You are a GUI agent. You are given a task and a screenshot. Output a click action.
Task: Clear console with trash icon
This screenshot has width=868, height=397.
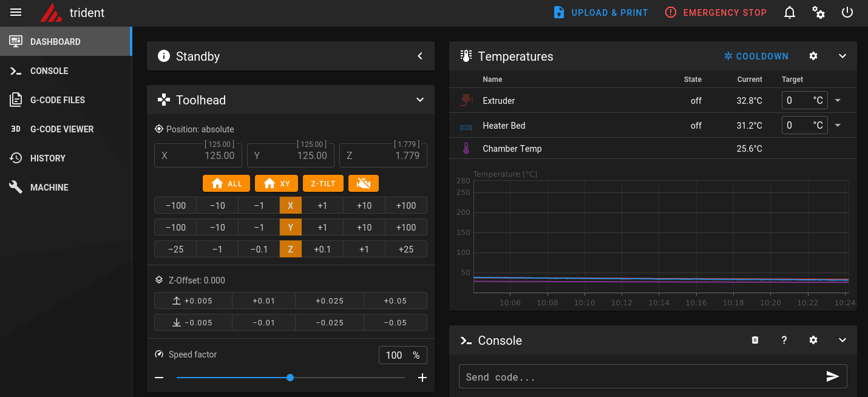point(755,341)
